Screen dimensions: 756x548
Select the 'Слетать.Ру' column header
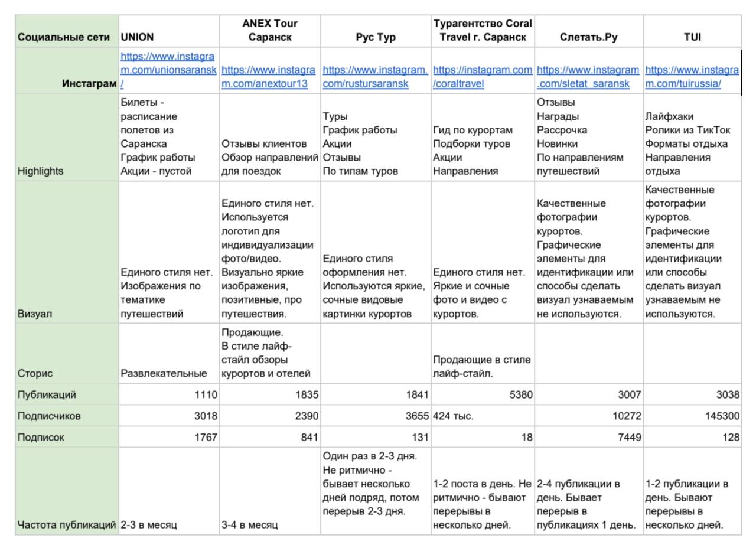coord(589,31)
